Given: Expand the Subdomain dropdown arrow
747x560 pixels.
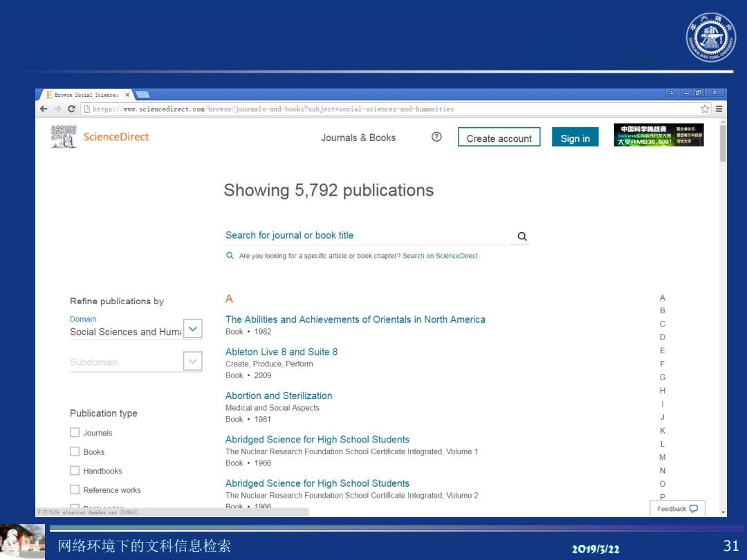Looking at the screenshot, I should tap(193, 362).
